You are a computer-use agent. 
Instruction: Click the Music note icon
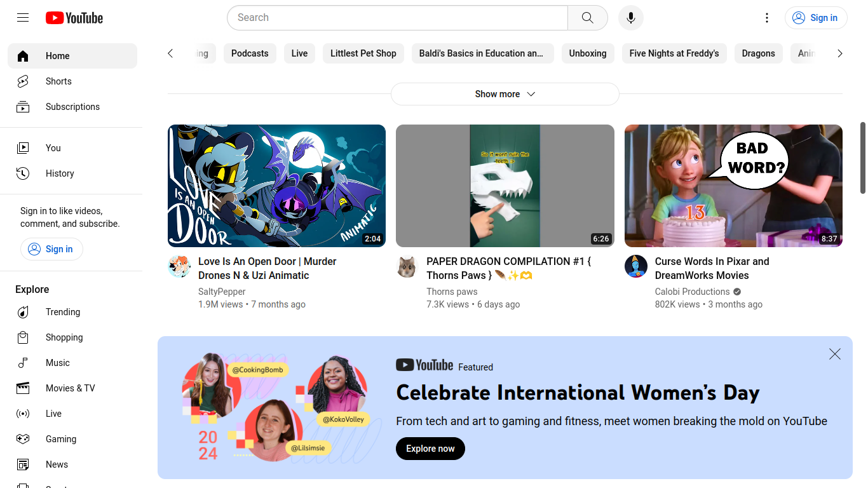pos(23,363)
